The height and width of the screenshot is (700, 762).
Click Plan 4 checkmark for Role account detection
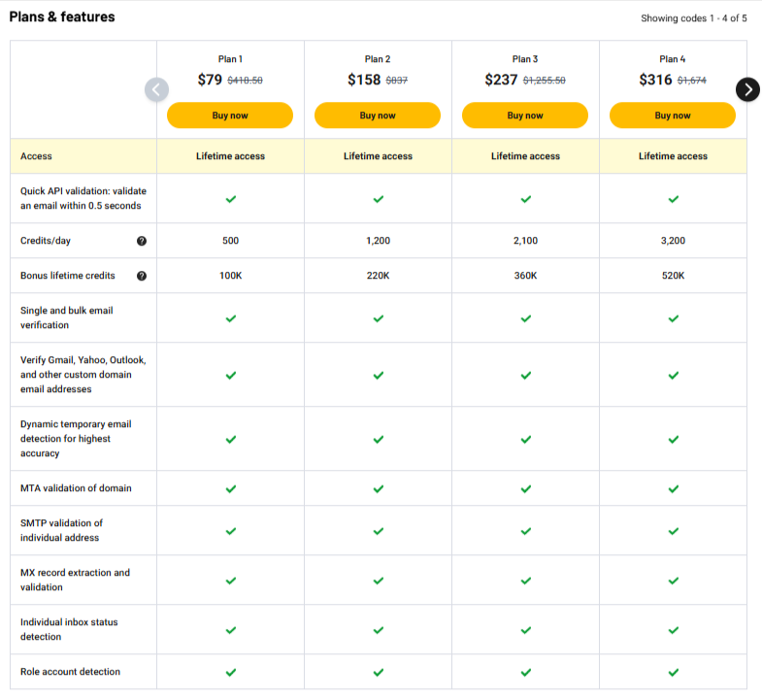point(673,672)
